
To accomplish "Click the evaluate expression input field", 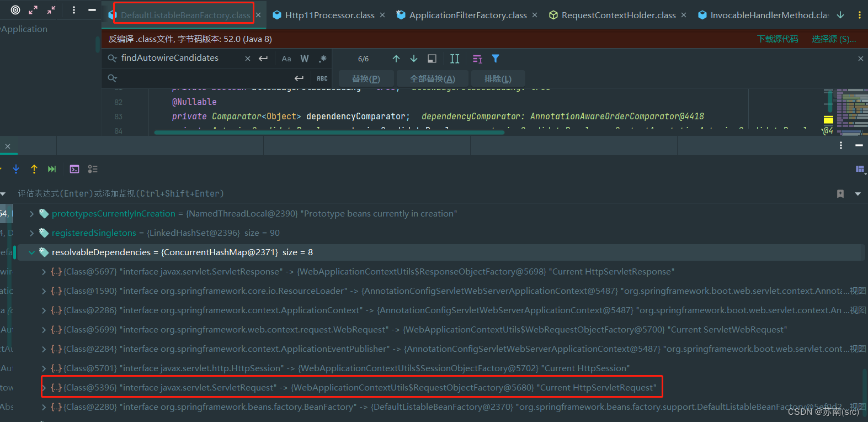I will [x=422, y=194].
